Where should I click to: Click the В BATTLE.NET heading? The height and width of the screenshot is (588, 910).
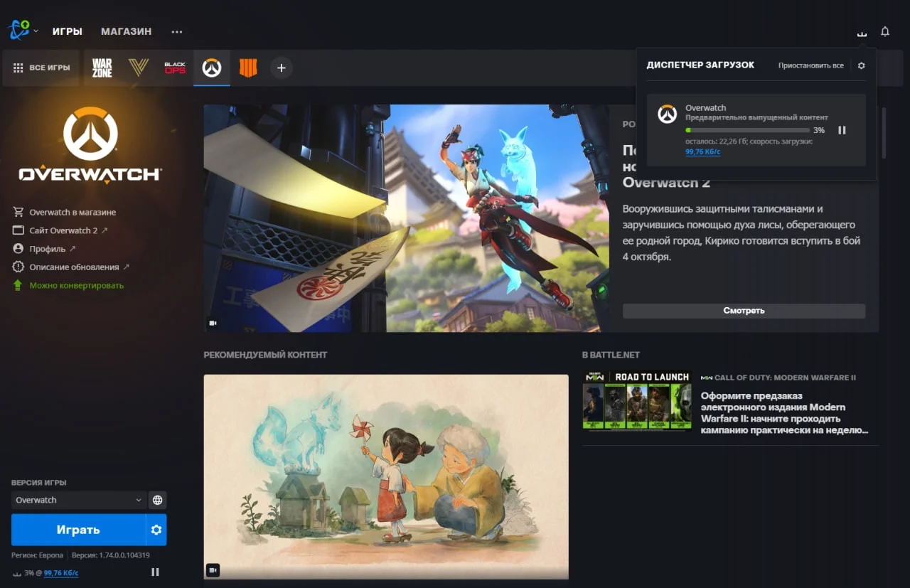pos(611,355)
